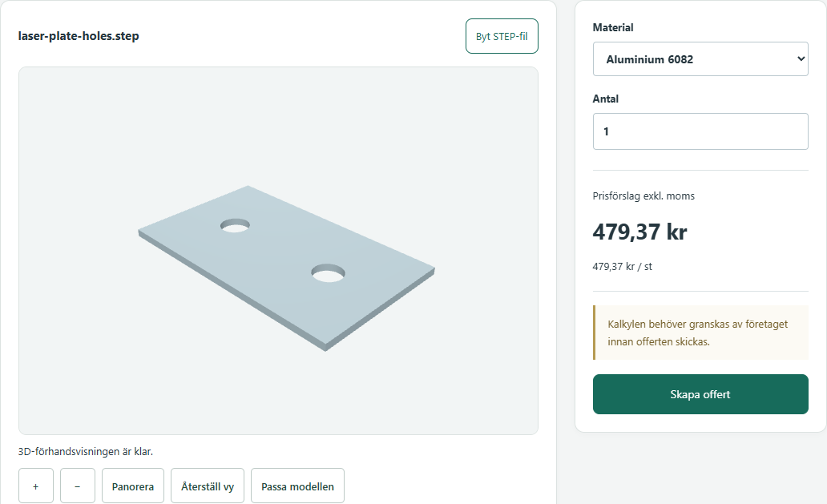This screenshot has width=827, height=504.
Task: Click the laser-plate-holes.step file name
Action: pos(79,36)
